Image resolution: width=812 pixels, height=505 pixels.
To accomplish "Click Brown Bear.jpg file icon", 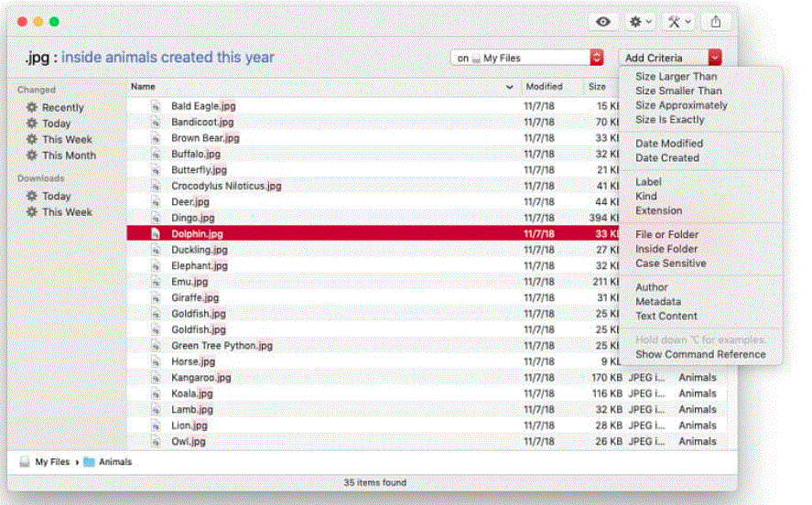I will (x=156, y=139).
